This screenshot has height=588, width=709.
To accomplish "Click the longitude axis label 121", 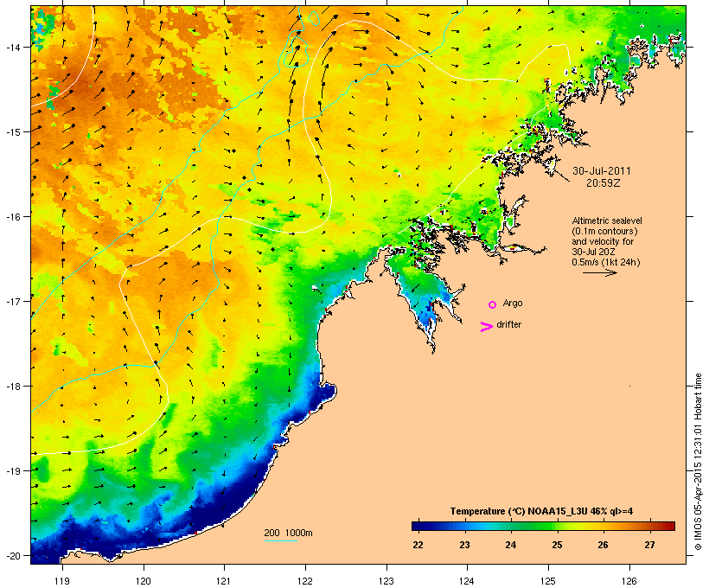I will click(224, 581).
